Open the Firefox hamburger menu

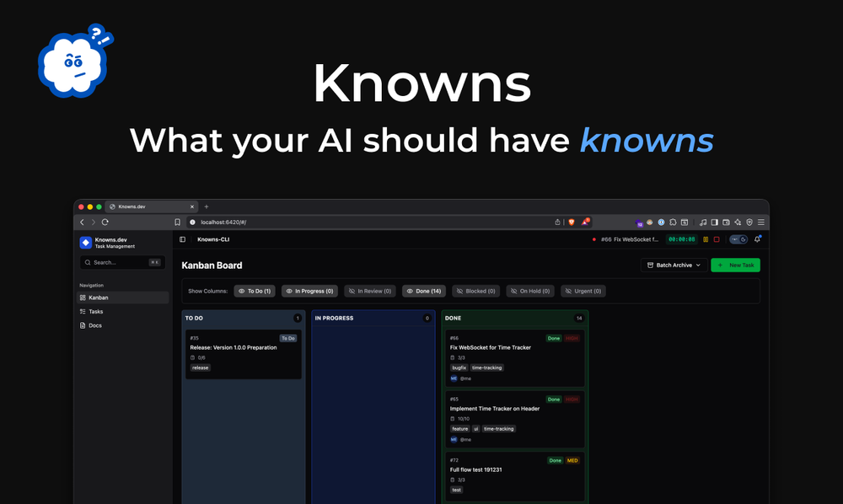760,222
